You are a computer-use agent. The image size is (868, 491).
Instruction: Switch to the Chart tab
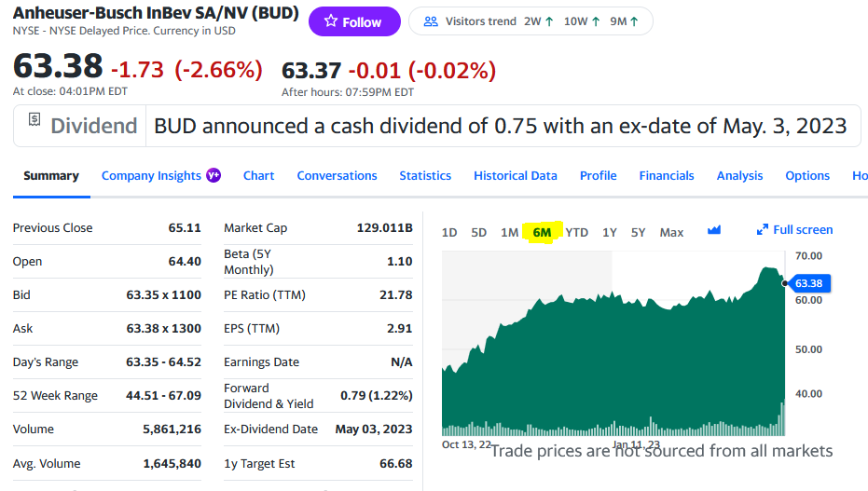point(258,176)
